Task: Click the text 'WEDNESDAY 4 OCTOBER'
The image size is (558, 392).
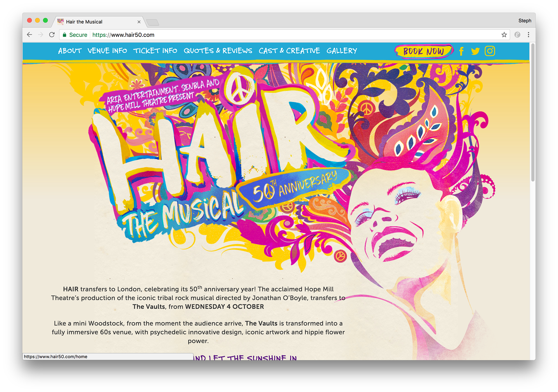Action: tap(224, 307)
